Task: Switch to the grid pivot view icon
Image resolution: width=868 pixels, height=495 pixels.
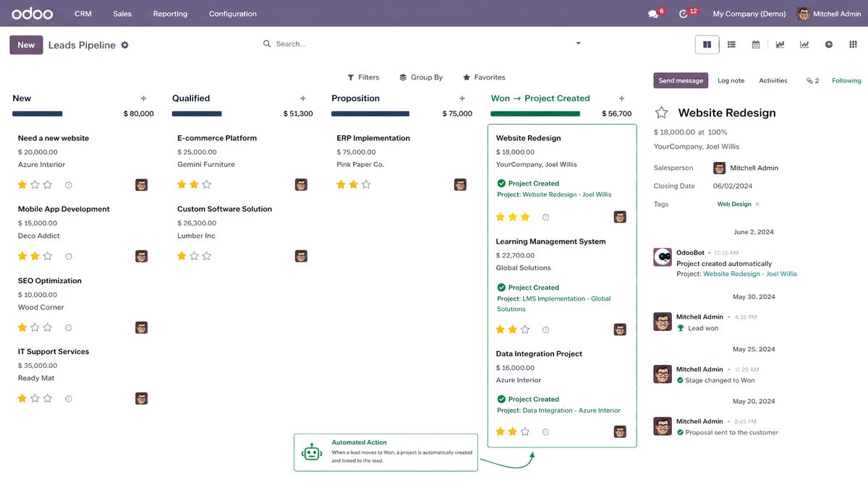Action: point(853,45)
